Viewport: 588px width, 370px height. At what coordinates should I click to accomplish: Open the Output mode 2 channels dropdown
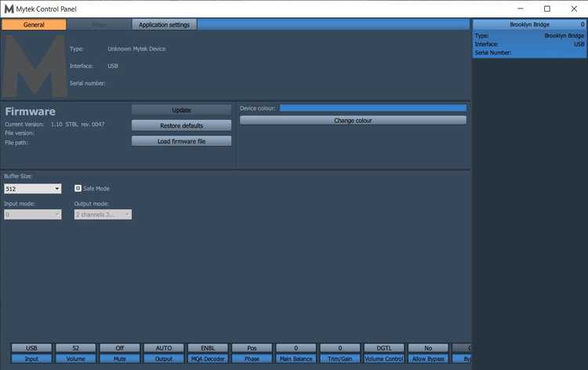[x=103, y=215]
